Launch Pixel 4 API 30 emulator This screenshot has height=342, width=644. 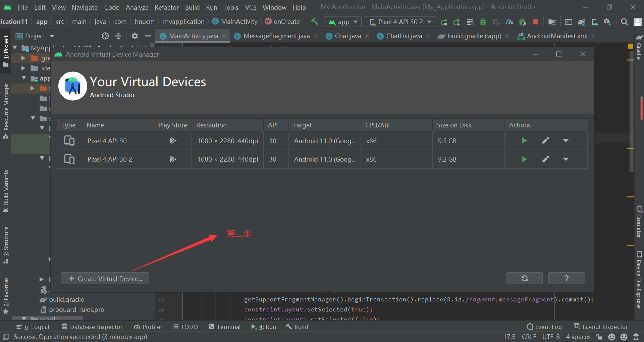click(x=524, y=140)
